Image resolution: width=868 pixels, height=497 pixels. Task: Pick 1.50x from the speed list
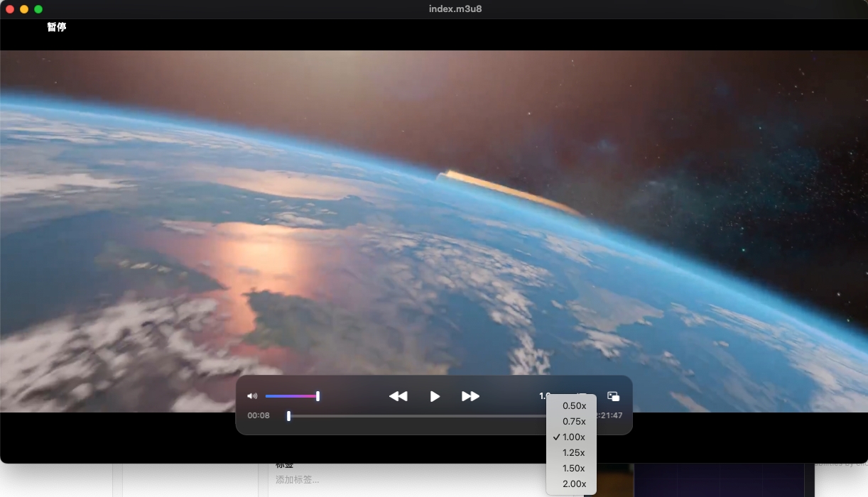574,469
